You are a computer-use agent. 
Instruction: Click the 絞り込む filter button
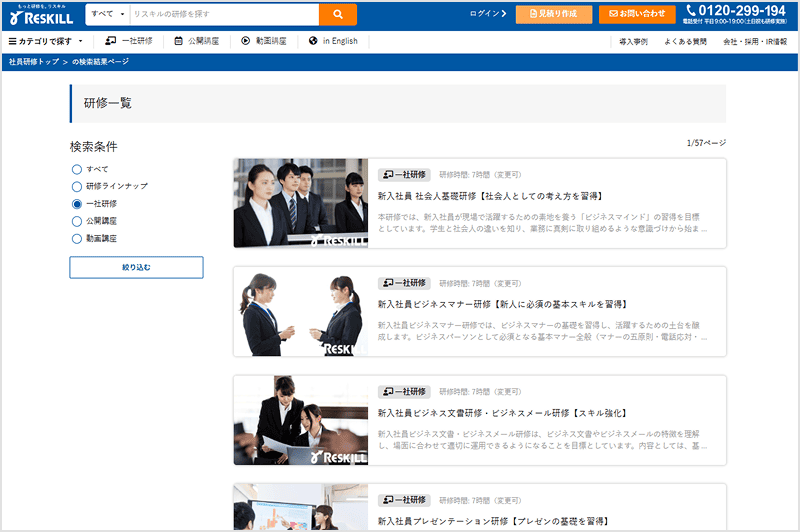pos(136,267)
